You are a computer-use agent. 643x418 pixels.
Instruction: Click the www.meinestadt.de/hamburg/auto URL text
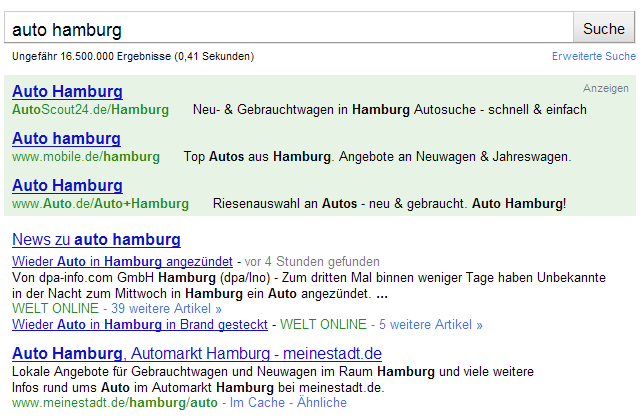[x=115, y=402]
